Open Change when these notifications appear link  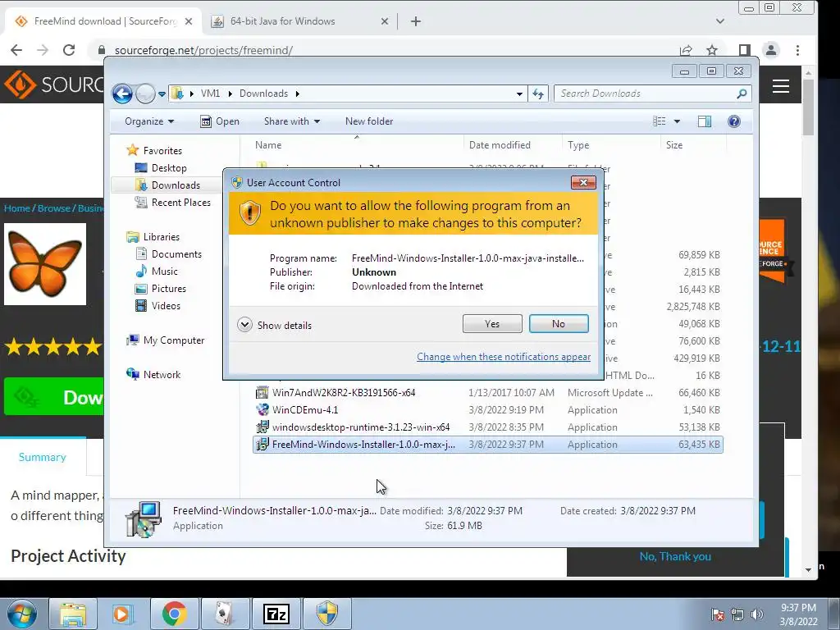point(504,357)
